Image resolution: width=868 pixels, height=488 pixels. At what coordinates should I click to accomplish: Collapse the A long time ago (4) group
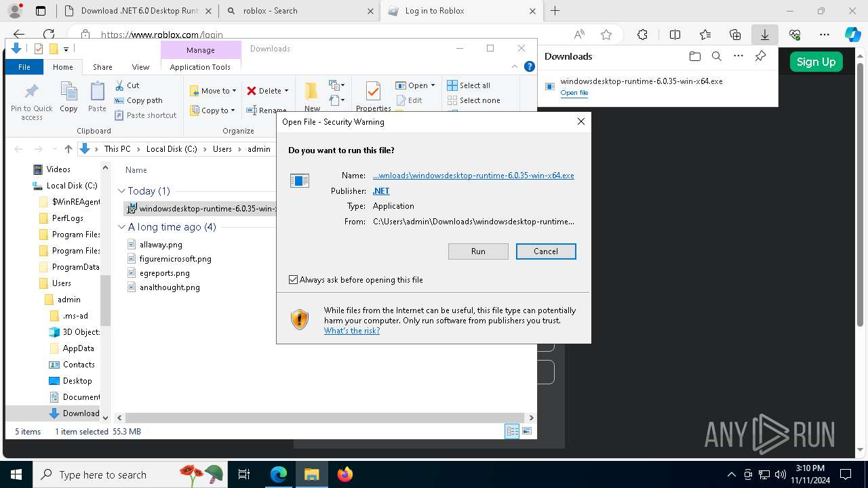(121, 227)
